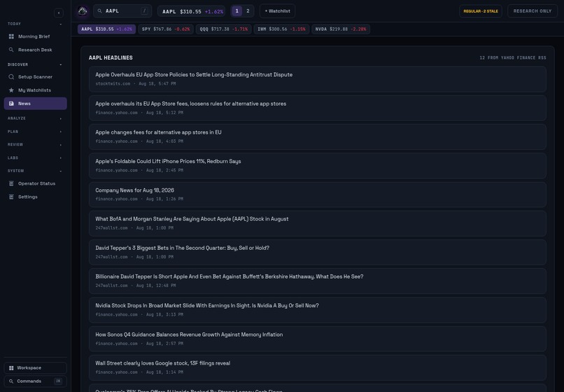Open 'Apple changes fees for alternative app stores' headline
Image resolution: width=564 pixels, height=392 pixels.
click(x=317, y=136)
